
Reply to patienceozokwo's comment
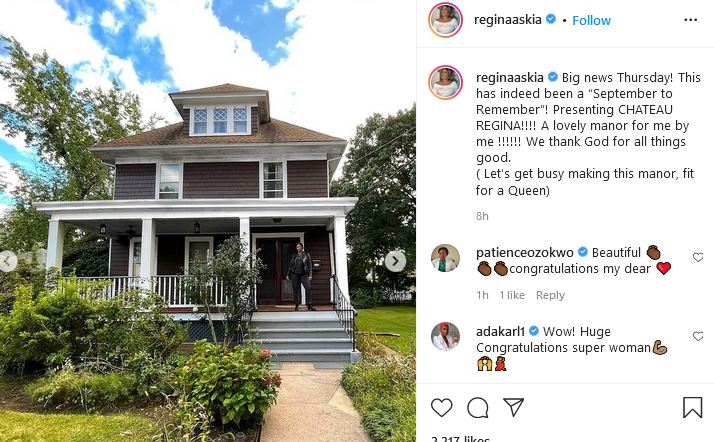click(x=550, y=295)
